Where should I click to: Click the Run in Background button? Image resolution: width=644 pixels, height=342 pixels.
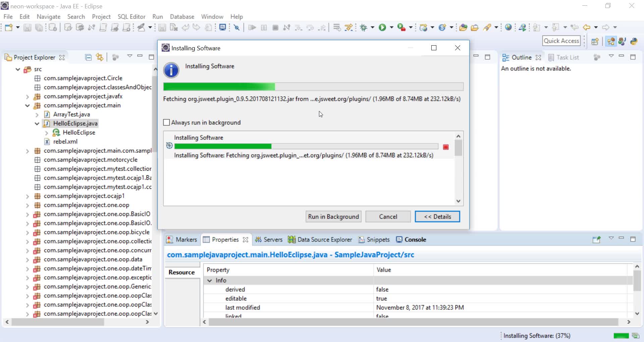pos(333,216)
